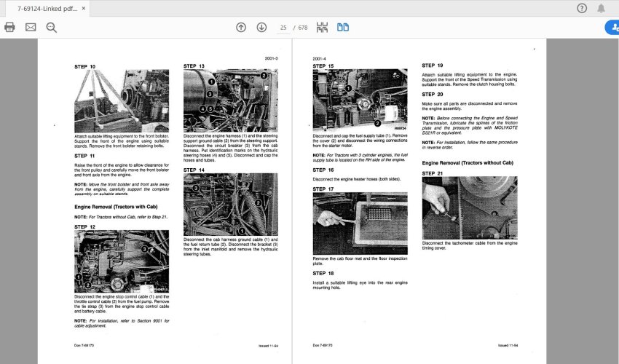Open the Help question mark icon

tap(582, 9)
